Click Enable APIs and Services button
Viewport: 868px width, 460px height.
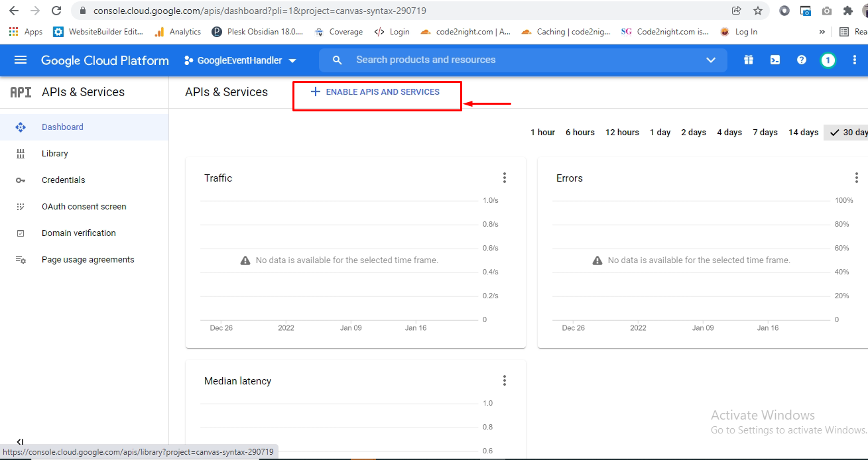375,92
